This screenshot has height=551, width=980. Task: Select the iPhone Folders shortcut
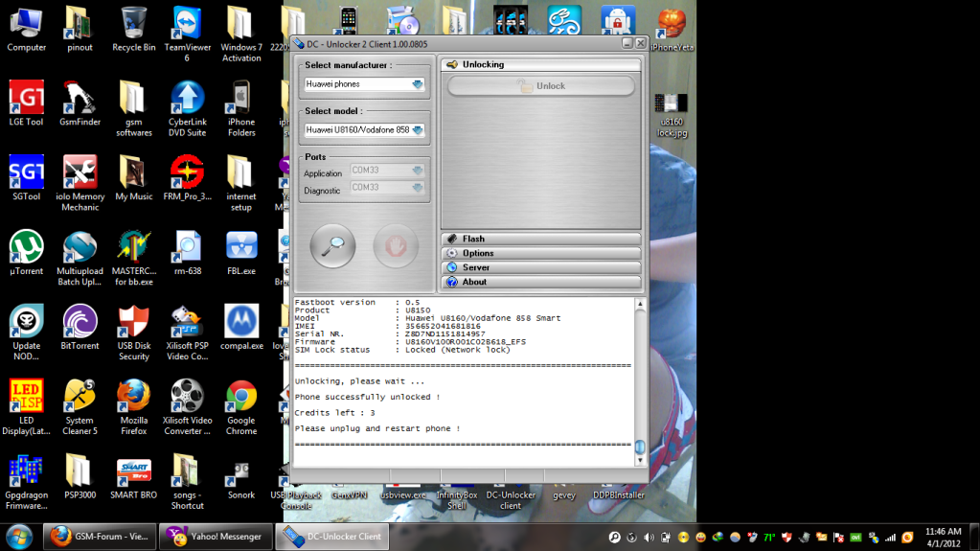point(241,108)
